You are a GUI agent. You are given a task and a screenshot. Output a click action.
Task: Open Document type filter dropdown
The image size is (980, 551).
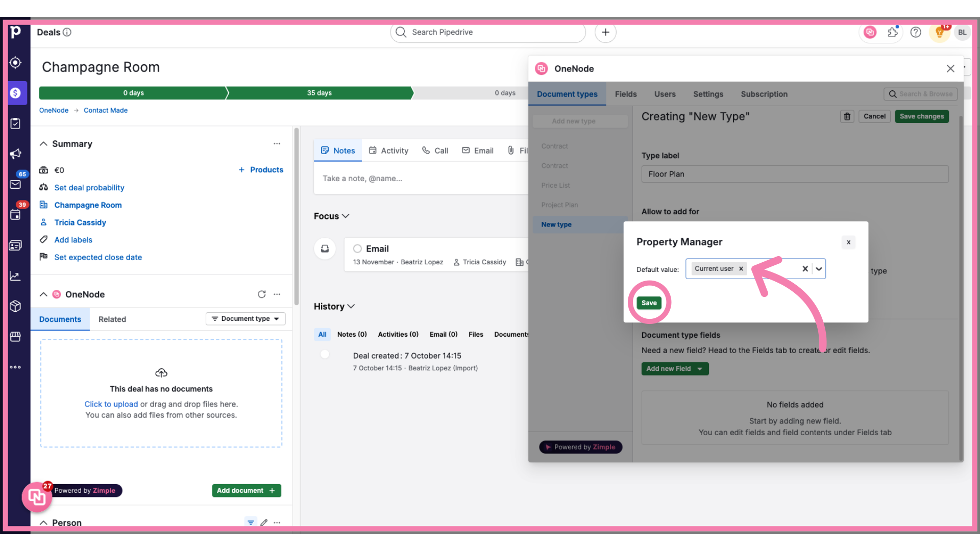(246, 319)
